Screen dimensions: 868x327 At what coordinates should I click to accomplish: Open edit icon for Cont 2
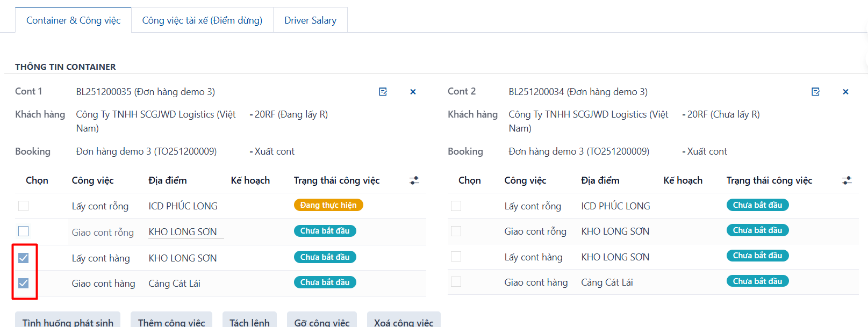816,92
